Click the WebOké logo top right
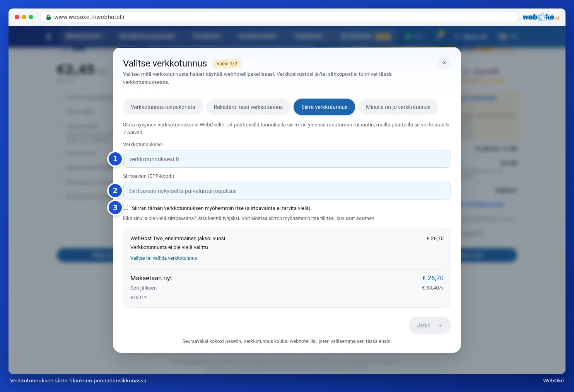Screen dimensions: 574x392 (541, 17)
